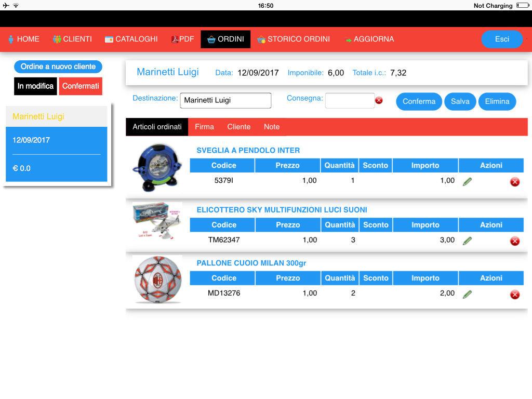
Task: Edit the PALLONE CUOIO MILAN row
Action: tap(467, 294)
